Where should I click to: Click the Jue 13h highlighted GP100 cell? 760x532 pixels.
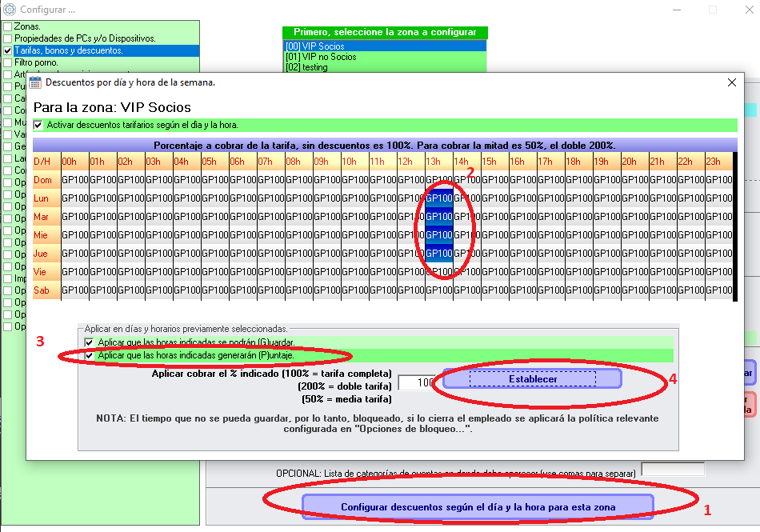pos(439,254)
